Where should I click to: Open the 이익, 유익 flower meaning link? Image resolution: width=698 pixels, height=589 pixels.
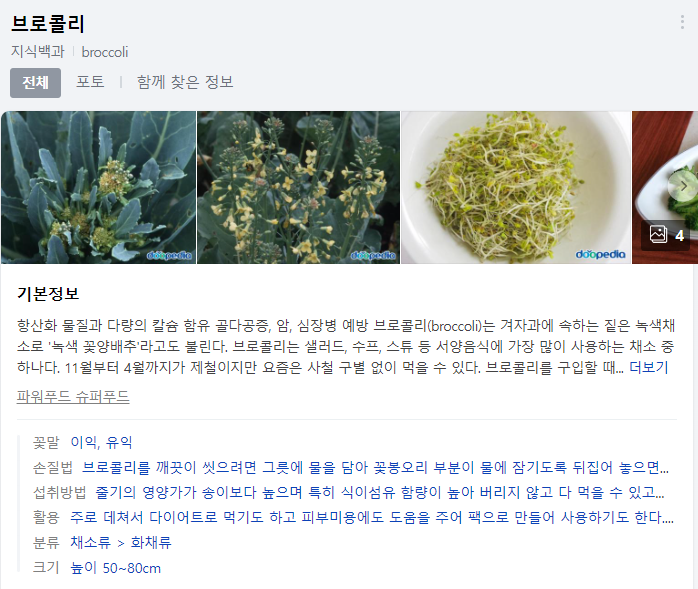(101, 443)
